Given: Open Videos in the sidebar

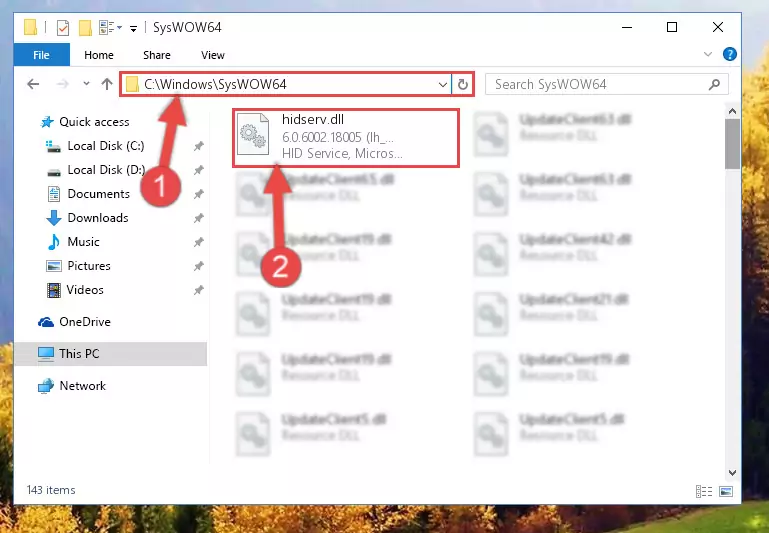Looking at the screenshot, I should (75, 290).
